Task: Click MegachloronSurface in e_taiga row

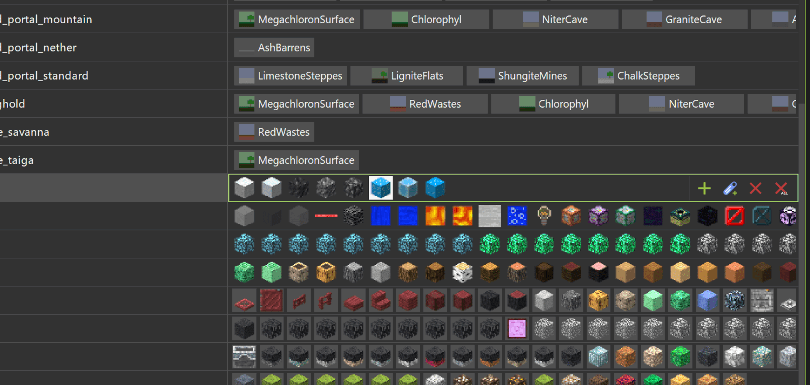Action: [297, 160]
